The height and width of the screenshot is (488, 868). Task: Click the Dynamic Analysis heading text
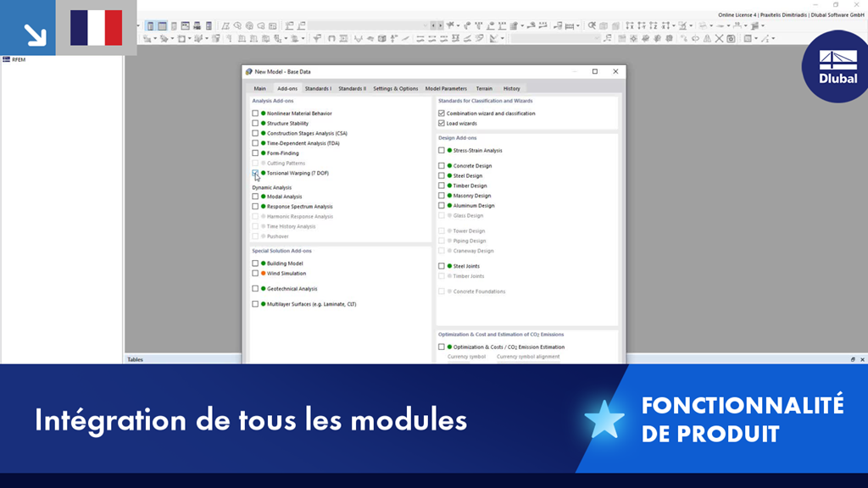(x=272, y=187)
